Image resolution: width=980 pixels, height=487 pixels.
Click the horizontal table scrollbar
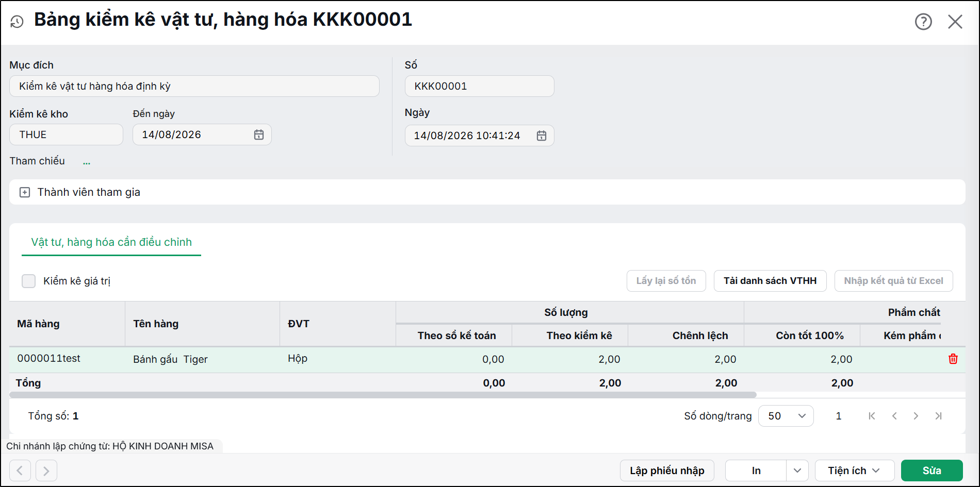383,395
